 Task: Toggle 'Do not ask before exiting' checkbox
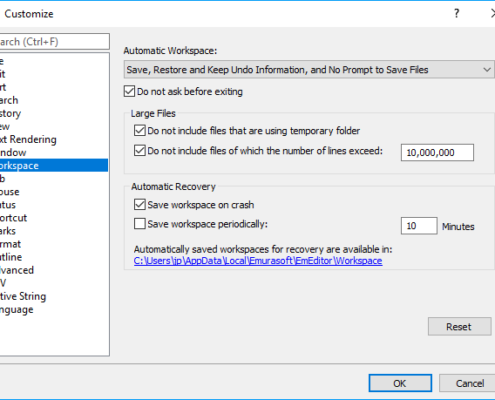(129, 91)
